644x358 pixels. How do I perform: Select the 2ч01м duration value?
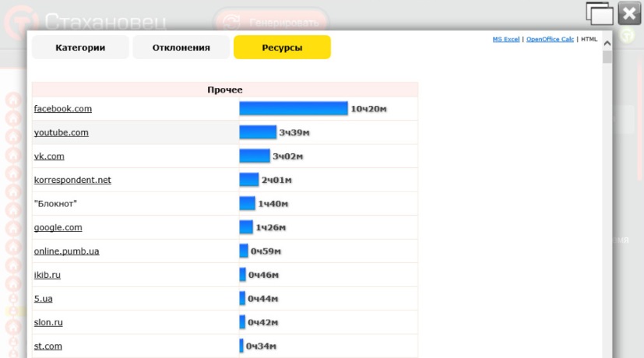[x=276, y=181]
